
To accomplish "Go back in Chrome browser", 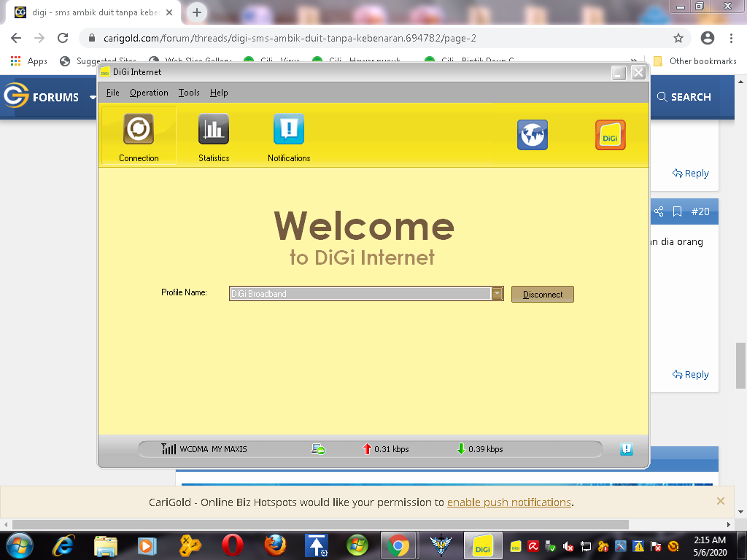I will pos(16,38).
